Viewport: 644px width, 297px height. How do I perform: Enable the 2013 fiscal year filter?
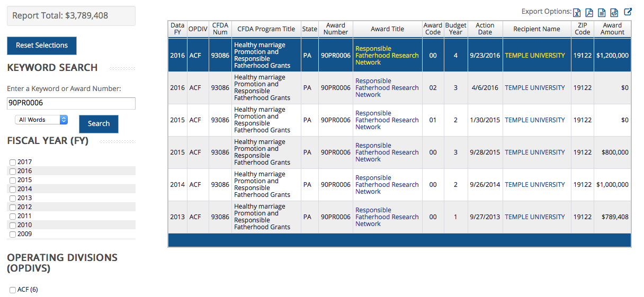click(13, 199)
